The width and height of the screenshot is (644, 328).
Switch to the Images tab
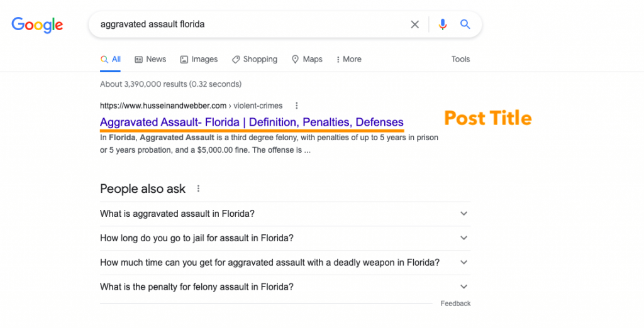click(199, 59)
